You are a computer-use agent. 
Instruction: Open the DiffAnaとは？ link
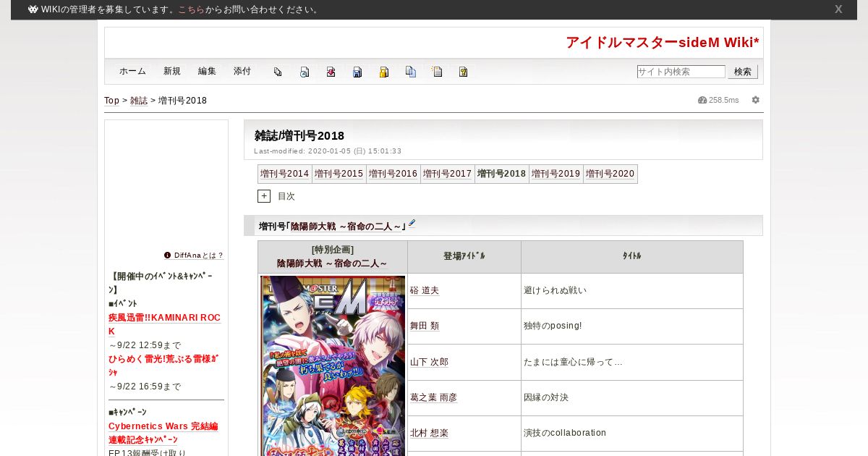[199, 256]
